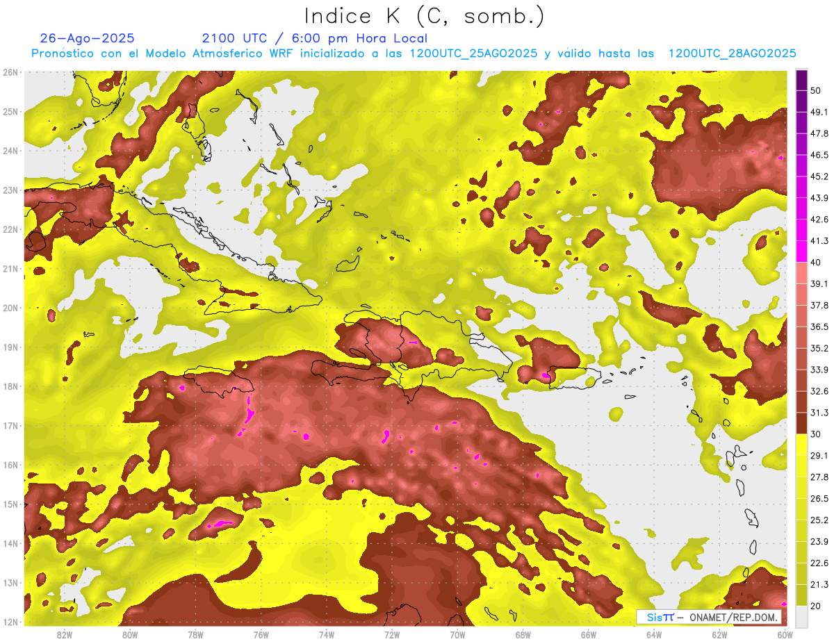Click the colorbar label '33.9'
The width and height of the screenshot is (834, 644).
(819, 370)
